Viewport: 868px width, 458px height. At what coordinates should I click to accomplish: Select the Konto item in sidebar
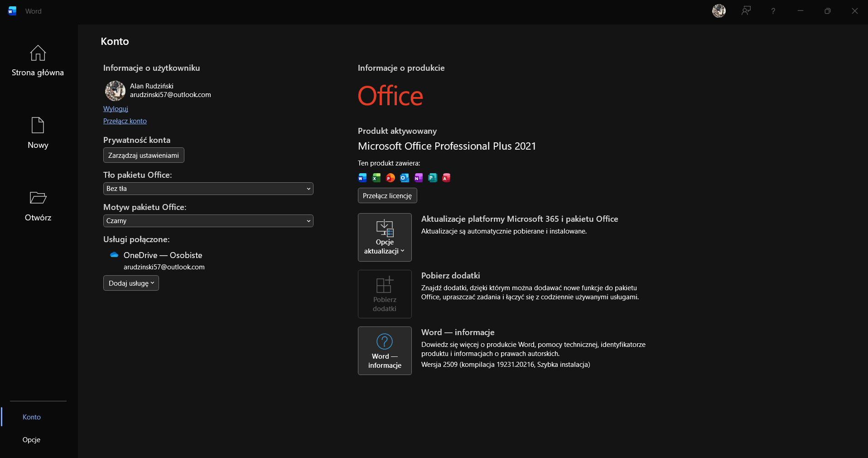[32, 417]
